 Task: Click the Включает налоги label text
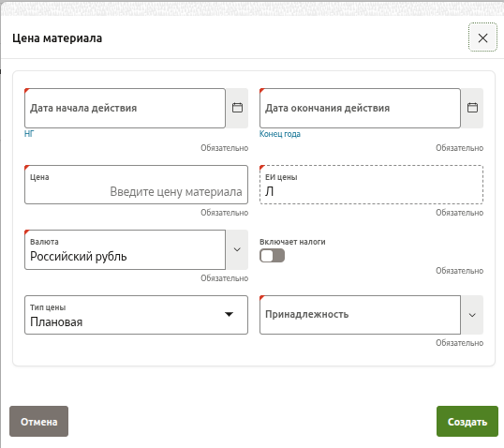tap(292, 242)
